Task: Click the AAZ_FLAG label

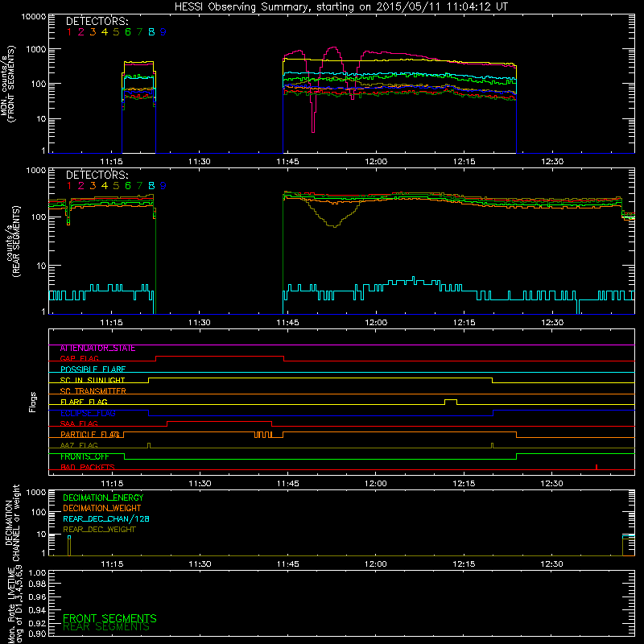Action: (x=79, y=445)
